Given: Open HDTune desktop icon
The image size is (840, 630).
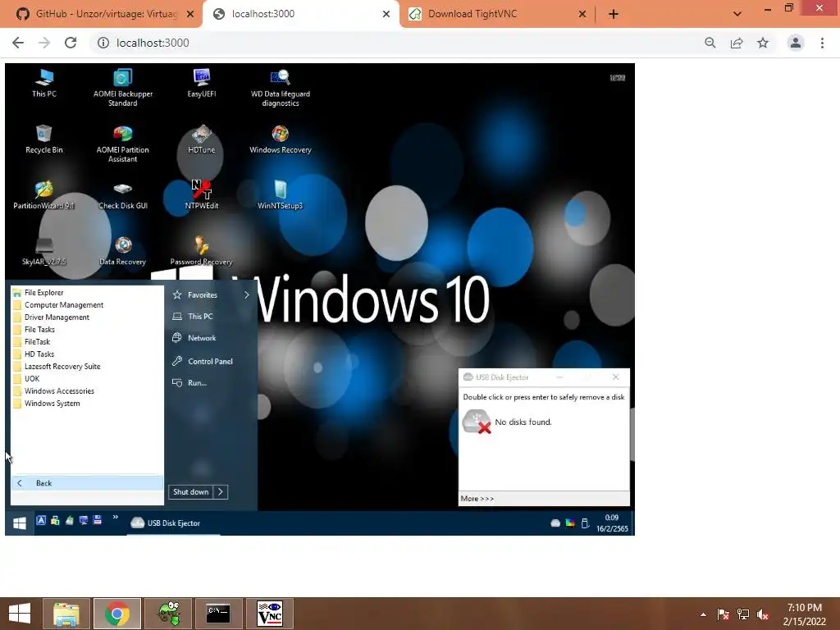Looking at the screenshot, I should pos(202,139).
